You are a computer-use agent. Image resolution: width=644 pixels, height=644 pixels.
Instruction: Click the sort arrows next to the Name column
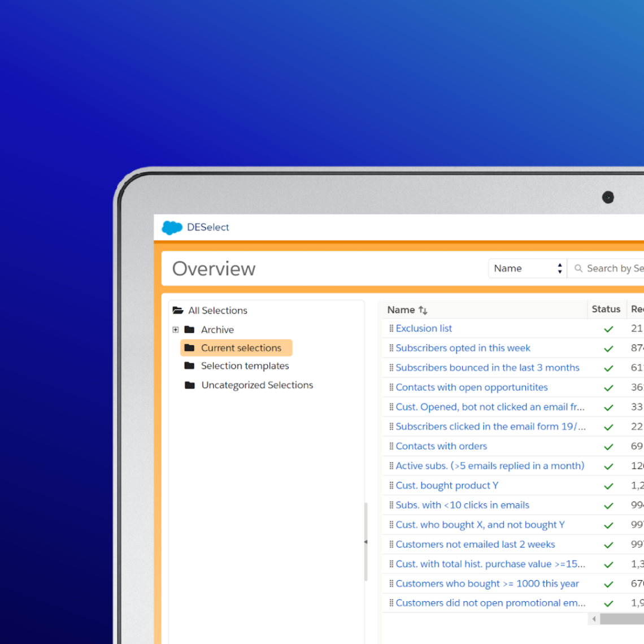[x=423, y=310]
